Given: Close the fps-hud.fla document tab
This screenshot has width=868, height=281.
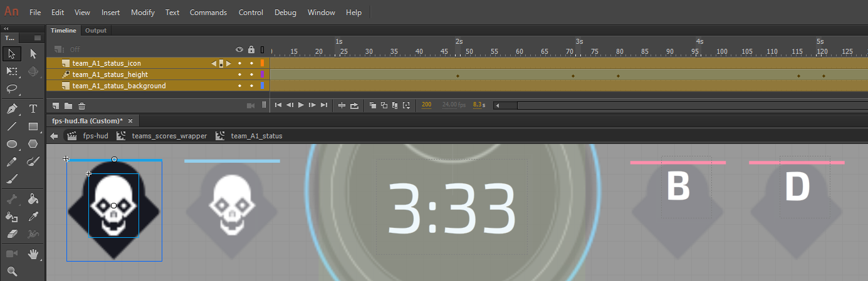Looking at the screenshot, I should 130,121.
